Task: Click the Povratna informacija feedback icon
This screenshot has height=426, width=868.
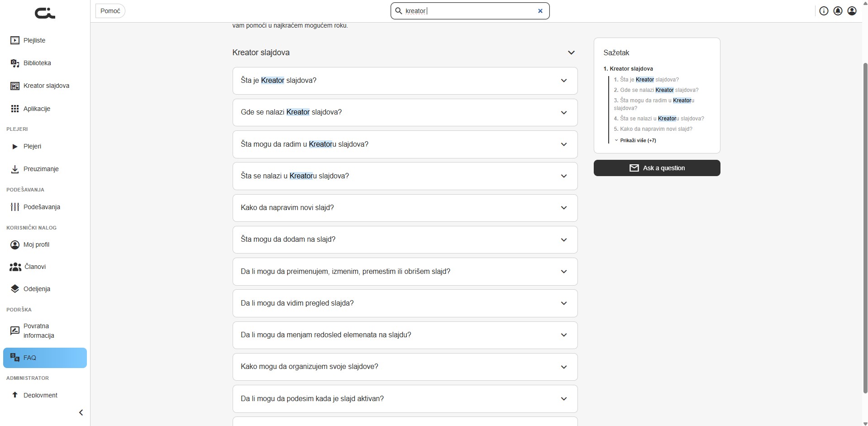Action: pos(15,330)
